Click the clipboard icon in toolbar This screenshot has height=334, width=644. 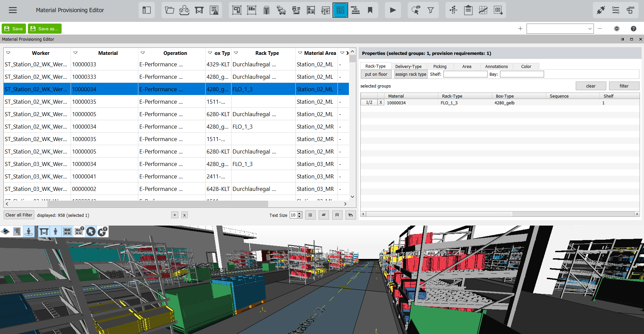tap(468, 10)
